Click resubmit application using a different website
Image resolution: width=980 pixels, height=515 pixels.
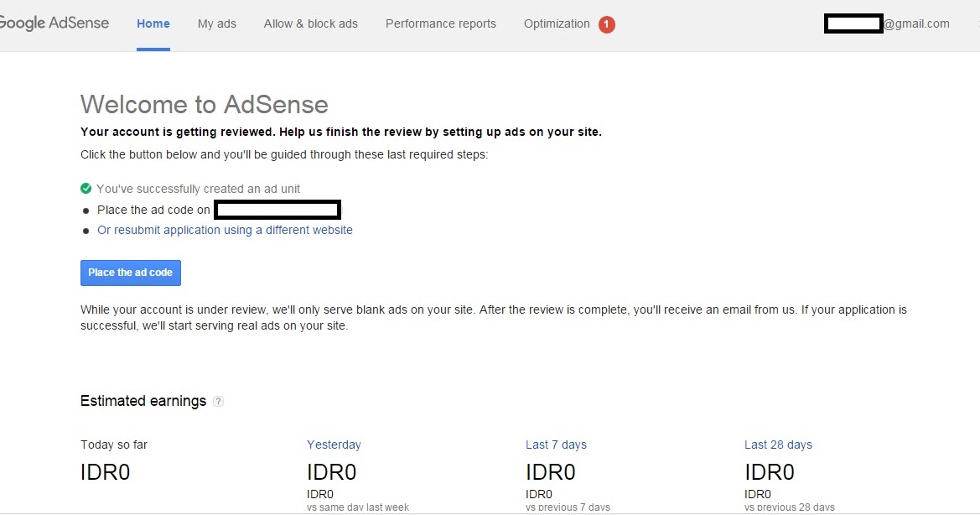[226, 230]
